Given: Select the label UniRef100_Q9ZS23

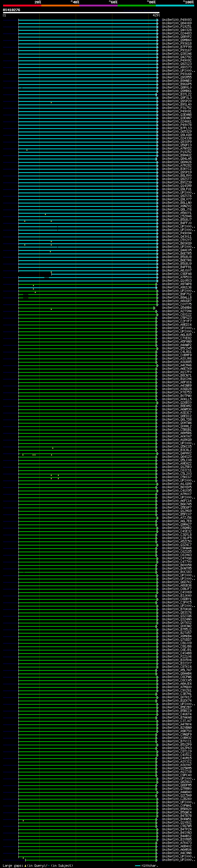Looking at the screenshot, I should coord(177,64).
